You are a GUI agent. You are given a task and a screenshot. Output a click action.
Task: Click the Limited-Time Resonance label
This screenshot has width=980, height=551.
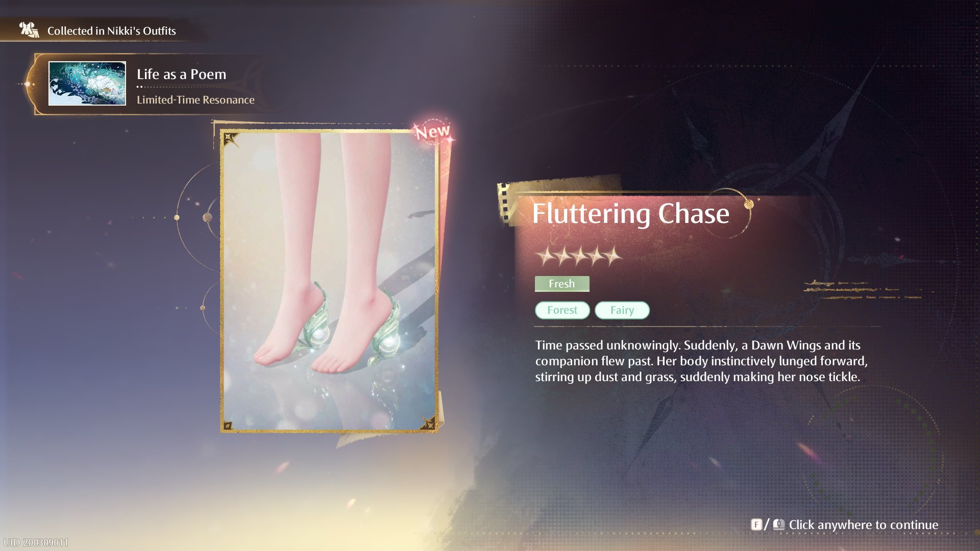(195, 100)
